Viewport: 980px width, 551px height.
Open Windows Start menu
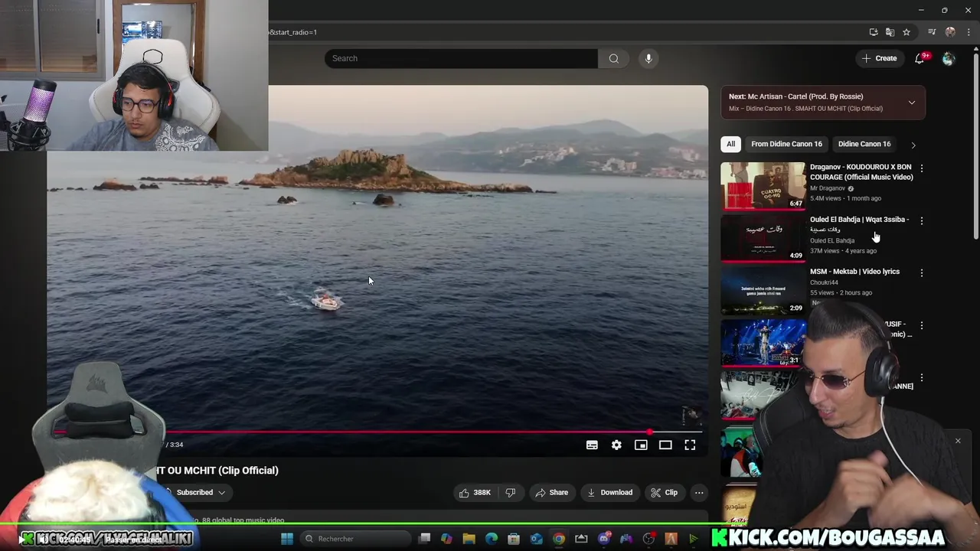[287, 539]
